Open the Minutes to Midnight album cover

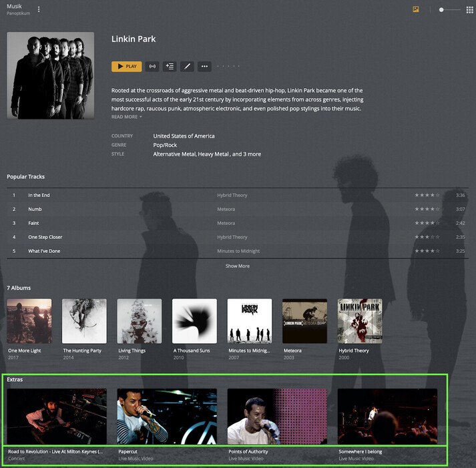point(250,321)
